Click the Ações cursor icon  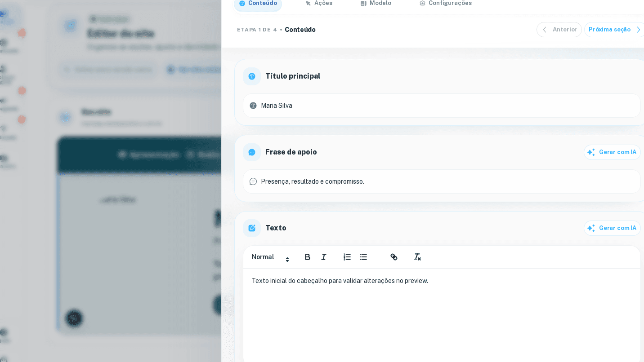(308, 4)
